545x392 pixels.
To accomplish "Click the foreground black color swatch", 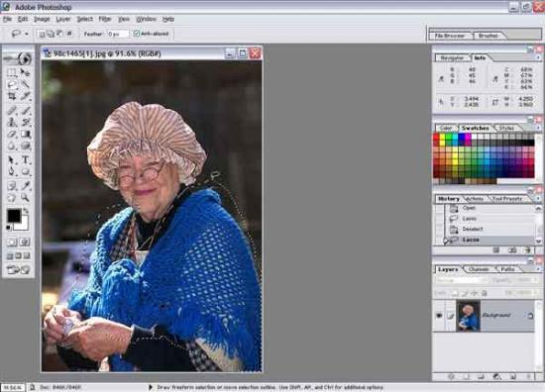I will pyautogui.click(x=13, y=215).
